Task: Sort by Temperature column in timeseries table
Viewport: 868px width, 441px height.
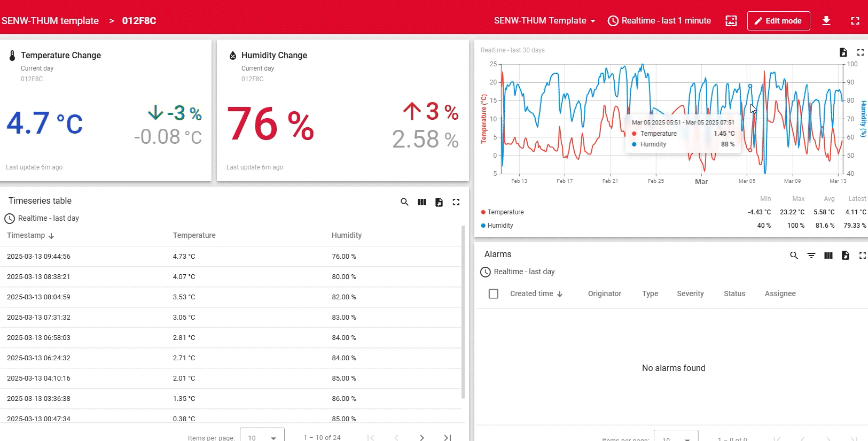Action: pos(194,235)
